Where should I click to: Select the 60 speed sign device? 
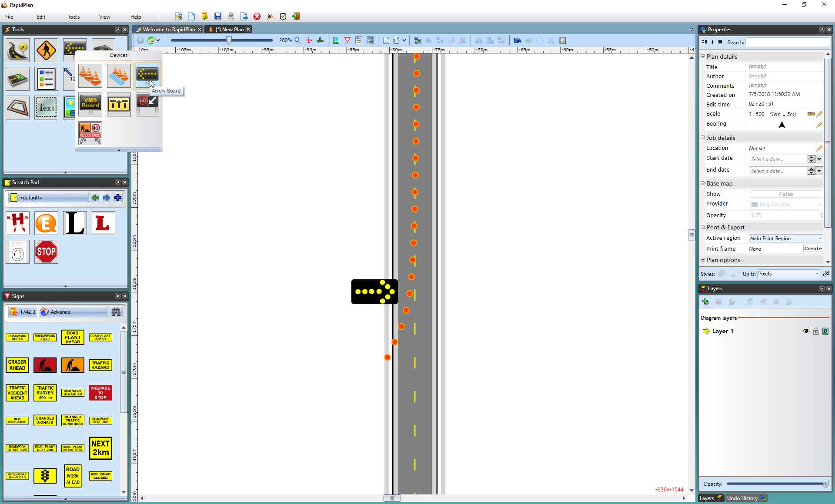pos(147,104)
